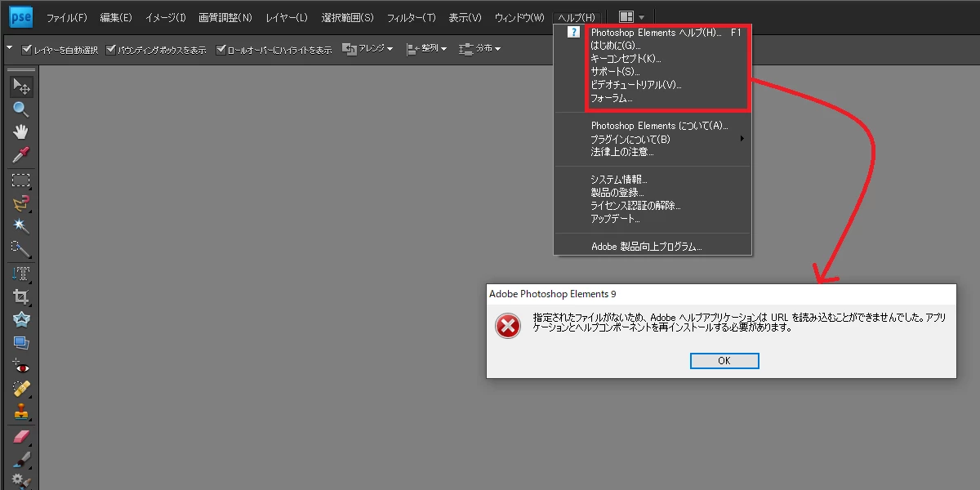Select the Straighten tool

point(21,343)
